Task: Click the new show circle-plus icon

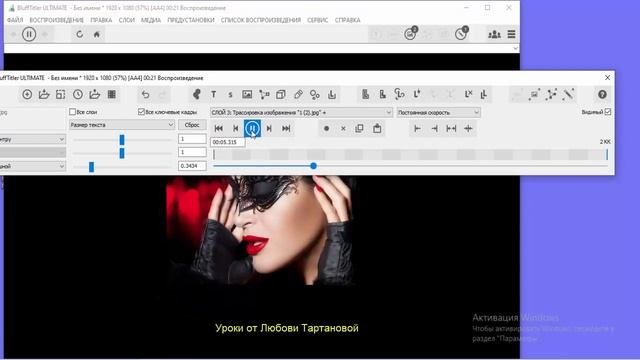Action: (27, 95)
